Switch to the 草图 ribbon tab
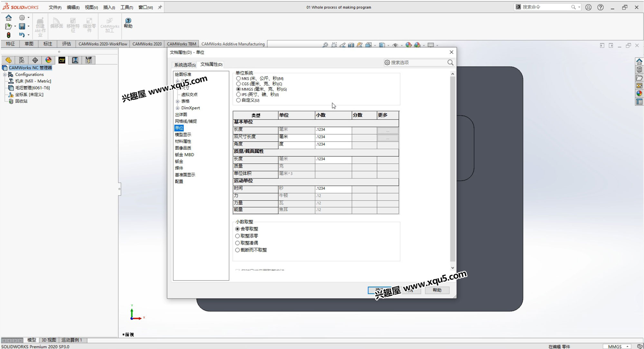 [29, 44]
